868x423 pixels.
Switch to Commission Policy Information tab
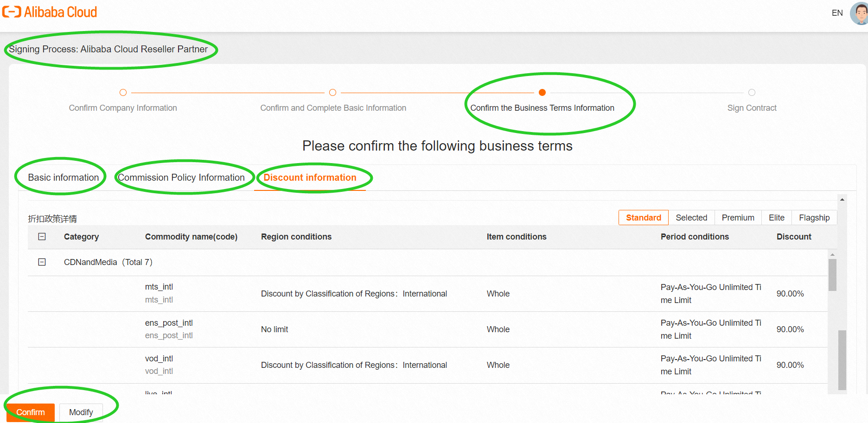pos(181,177)
